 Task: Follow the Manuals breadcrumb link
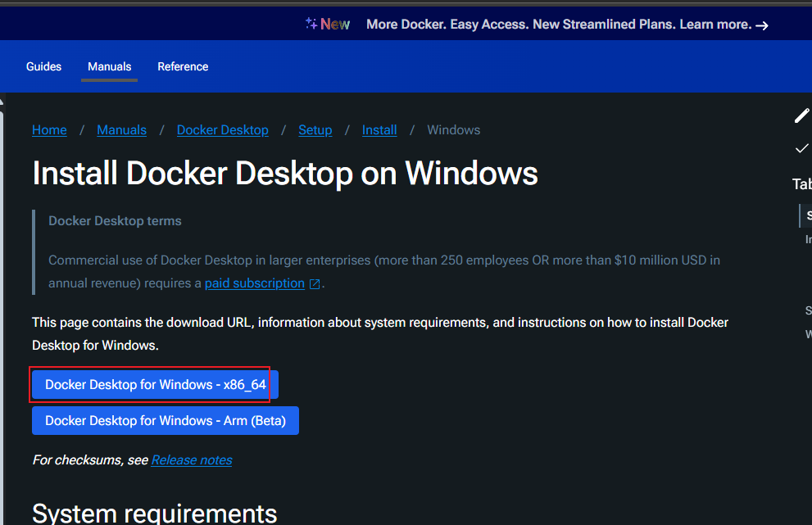122,130
